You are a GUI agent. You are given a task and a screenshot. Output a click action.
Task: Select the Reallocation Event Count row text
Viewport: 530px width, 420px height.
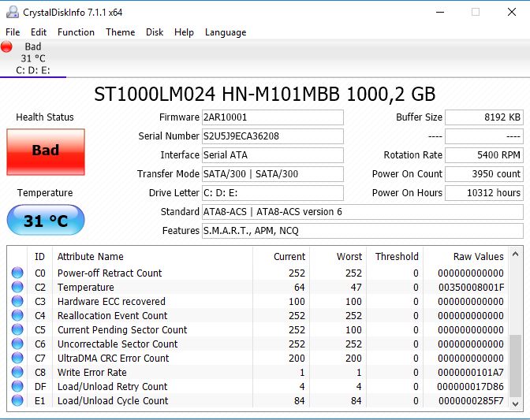pyautogui.click(x=112, y=315)
